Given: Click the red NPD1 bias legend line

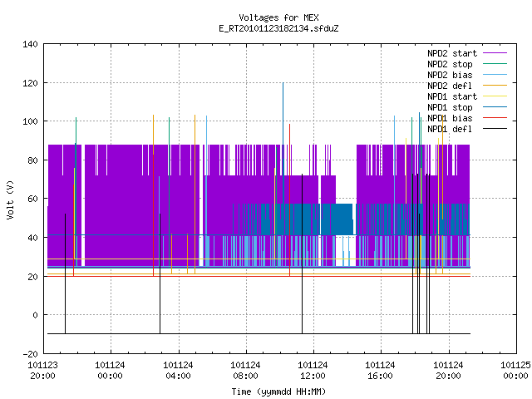Looking at the screenshot, I should pos(495,118).
